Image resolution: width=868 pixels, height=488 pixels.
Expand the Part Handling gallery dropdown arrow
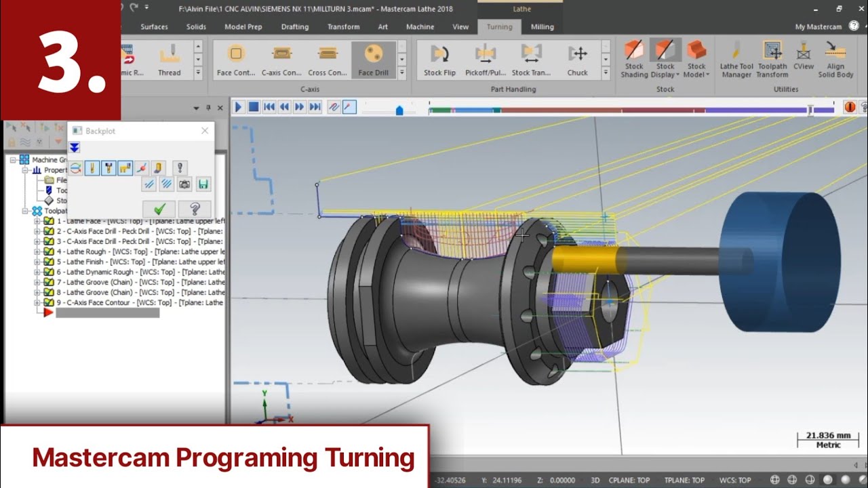[x=606, y=73]
